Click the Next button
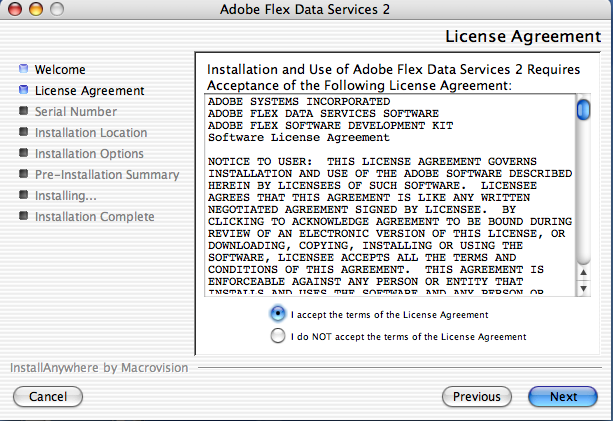 [563, 397]
